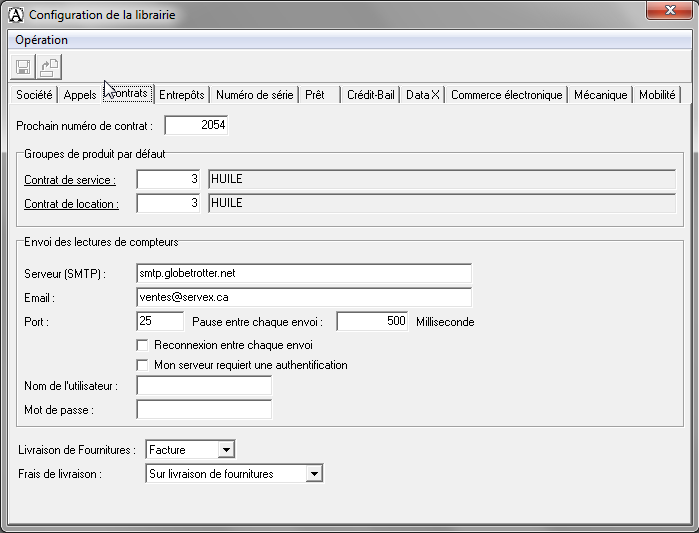The image size is (699, 533).
Task: Open the Mécanique tab
Action: (x=600, y=95)
